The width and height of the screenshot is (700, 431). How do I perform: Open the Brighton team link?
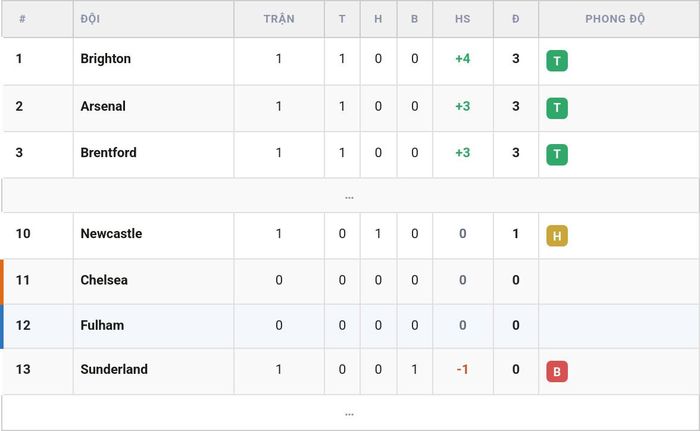(x=105, y=59)
